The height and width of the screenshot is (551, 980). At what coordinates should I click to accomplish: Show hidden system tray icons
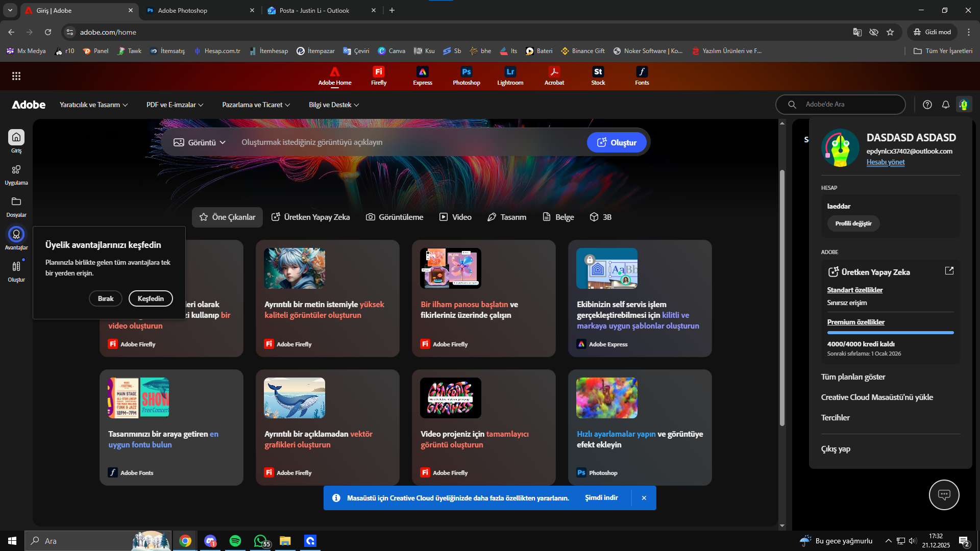[889, 541]
